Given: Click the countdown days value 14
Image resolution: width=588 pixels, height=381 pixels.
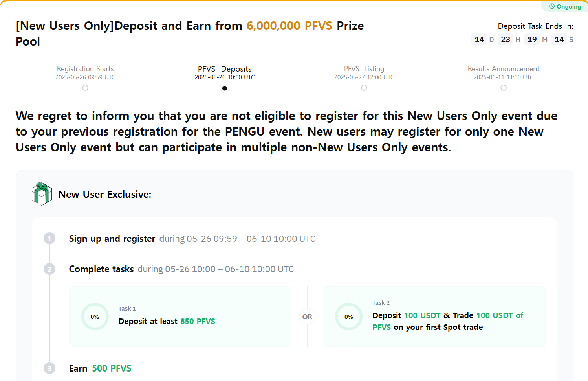Looking at the screenshot, I should pyautogui.click(x=479, y=39).
